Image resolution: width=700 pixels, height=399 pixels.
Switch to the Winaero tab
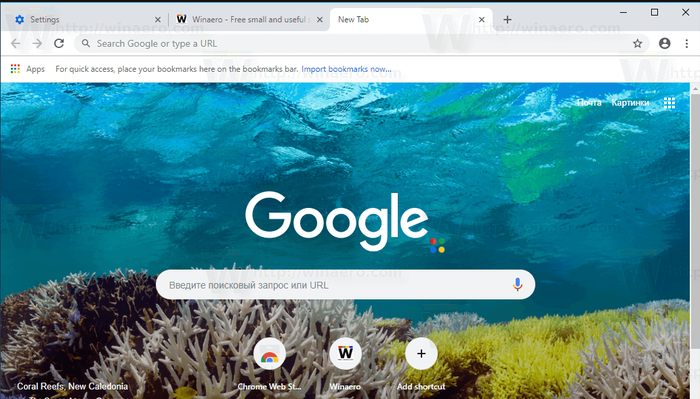(x=250, y=20)
